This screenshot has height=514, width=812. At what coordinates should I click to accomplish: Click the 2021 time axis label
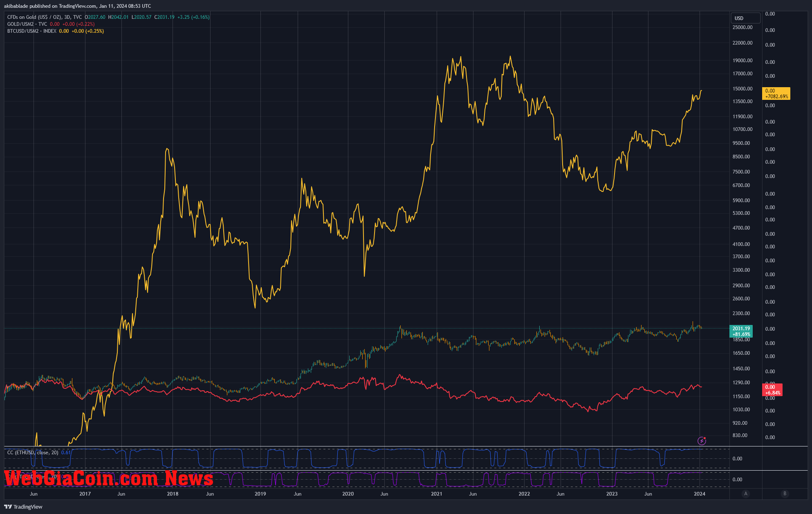click(x=437, y=494)
